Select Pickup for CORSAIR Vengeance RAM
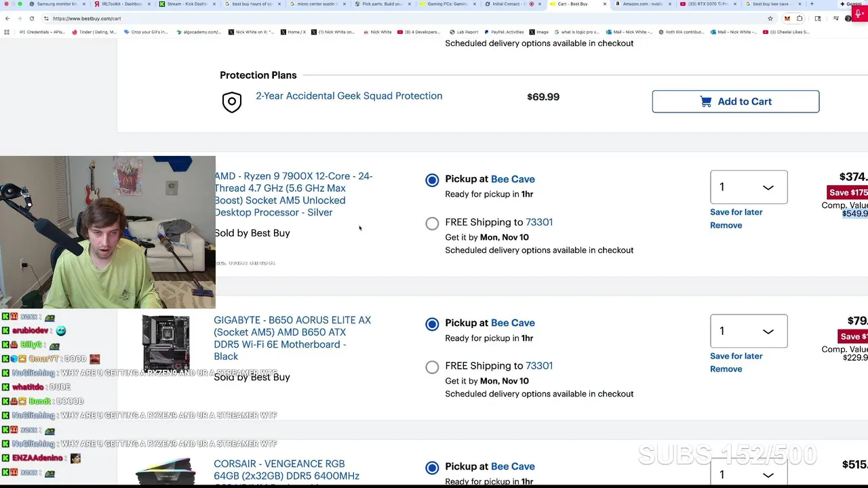 pos(432,468)
